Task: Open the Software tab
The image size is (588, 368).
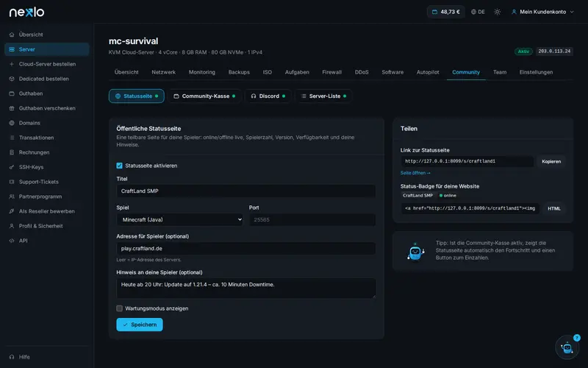Action: tap(392, 72)
